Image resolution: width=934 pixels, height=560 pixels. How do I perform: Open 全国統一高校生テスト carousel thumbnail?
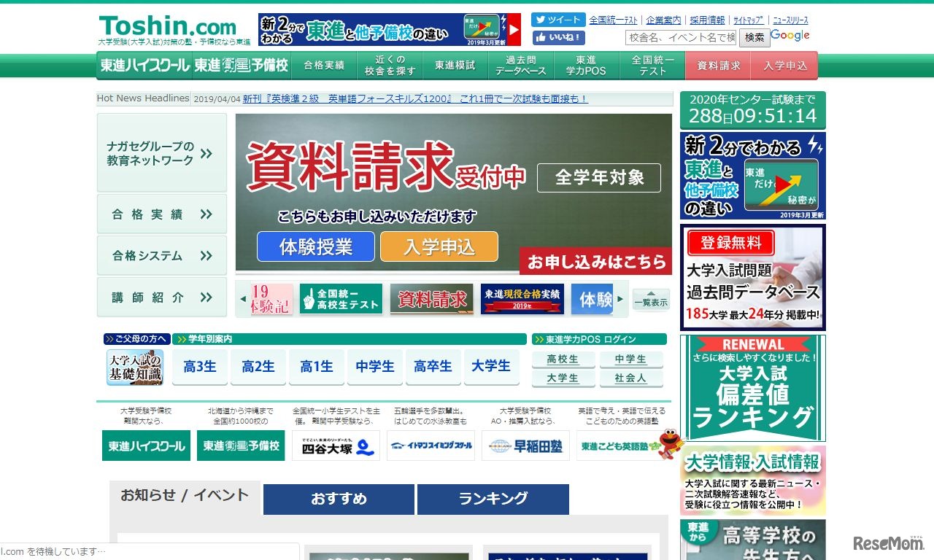coord(341,299)
